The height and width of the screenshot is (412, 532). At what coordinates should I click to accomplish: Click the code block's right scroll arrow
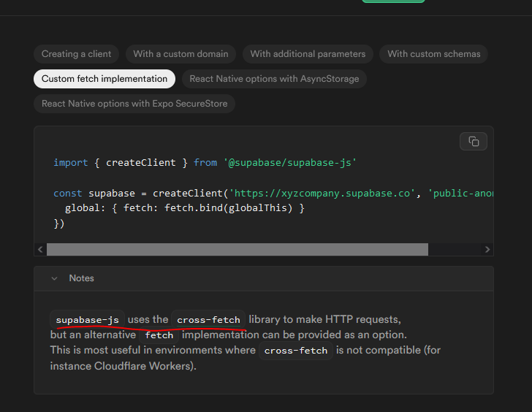pyautogui.click(x=487, y=249)
